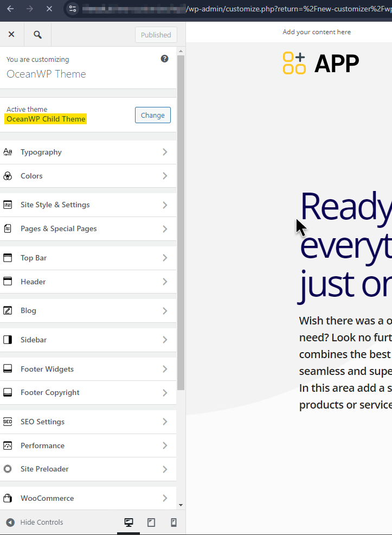This screenshot has width=392, height=535.
Task: Stop page loading with the X button
Action: click(x=49, y=9)
